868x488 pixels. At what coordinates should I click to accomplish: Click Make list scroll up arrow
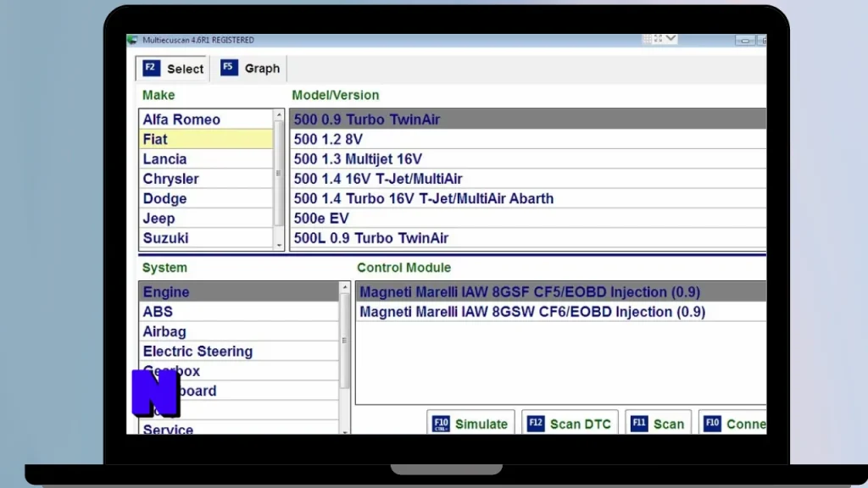279,115
